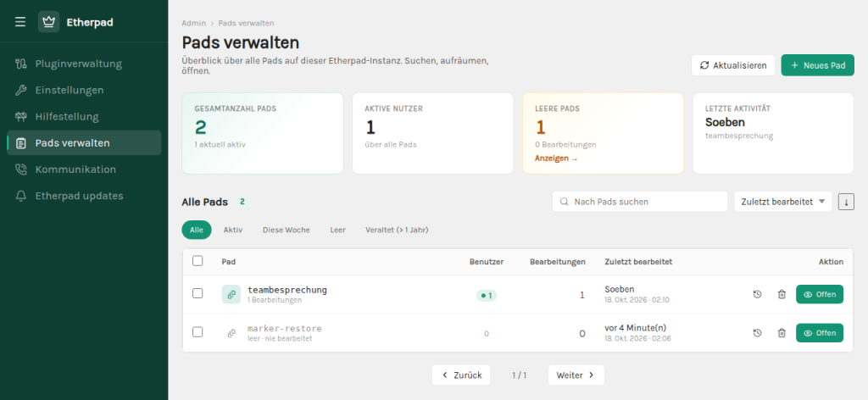
Task: Open Etherpad updates in the sidebar
Action: pyautogui.click(x=84, y=196)
